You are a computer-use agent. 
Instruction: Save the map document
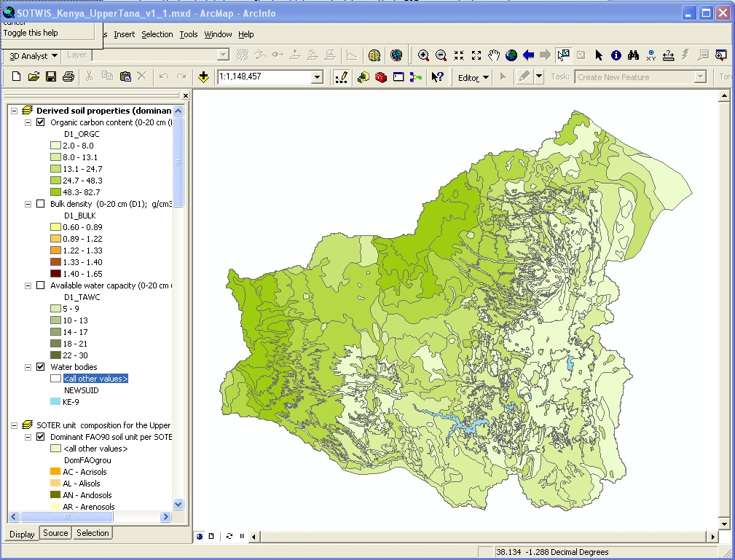coord(51,77)
